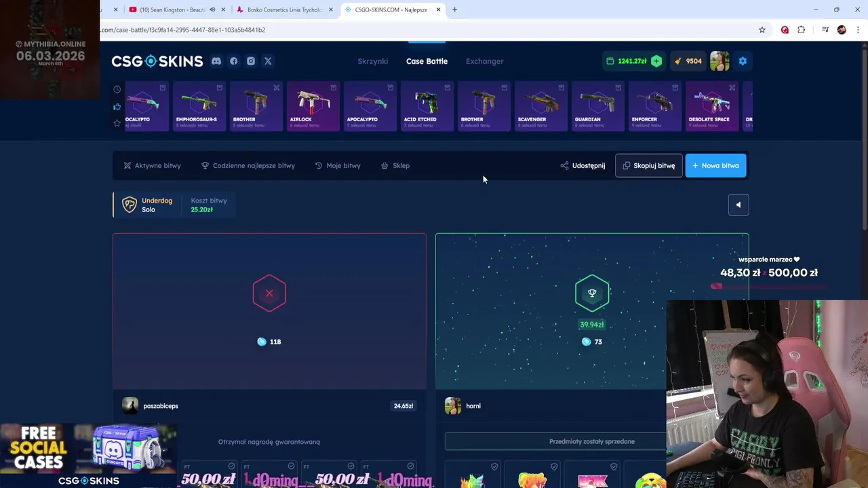Image resolution: width=868 pixels, height=488 pixels.
Task: Close the CSGO-SKINS.COM browser tab
Action: (439, 9)
